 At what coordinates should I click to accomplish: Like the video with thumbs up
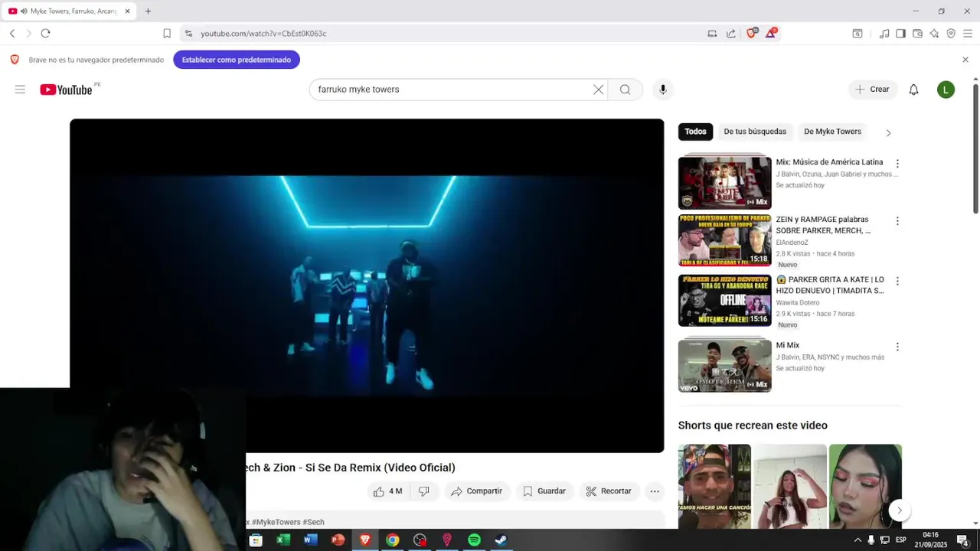[x=387, y=491]
